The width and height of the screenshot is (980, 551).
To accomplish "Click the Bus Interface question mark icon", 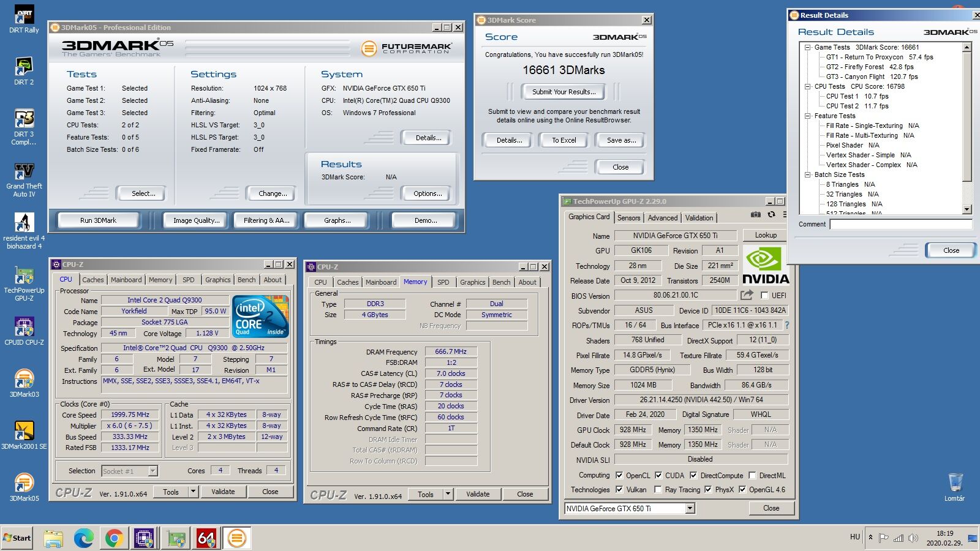I will [787, 325].
